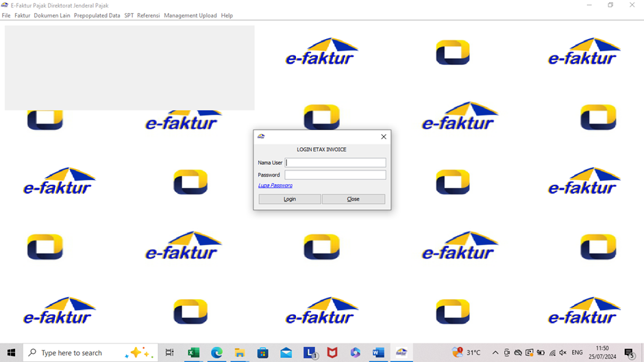Click the taskbar search box

90,352
